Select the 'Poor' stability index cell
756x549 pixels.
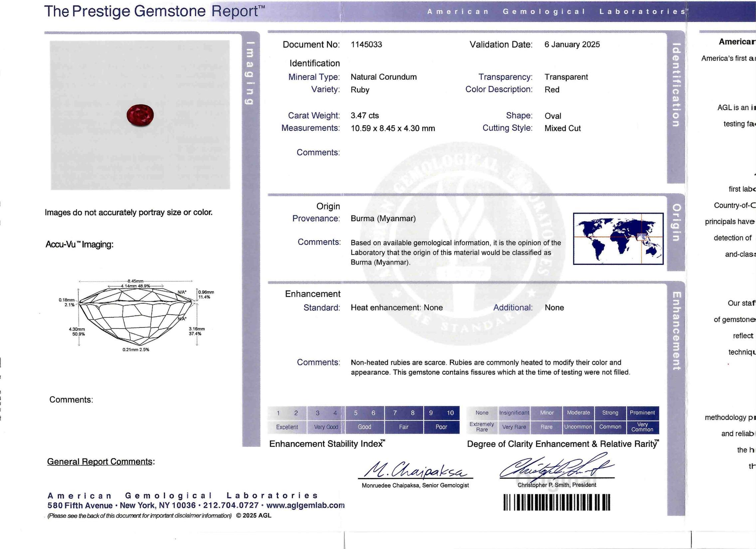pos(441,427)
